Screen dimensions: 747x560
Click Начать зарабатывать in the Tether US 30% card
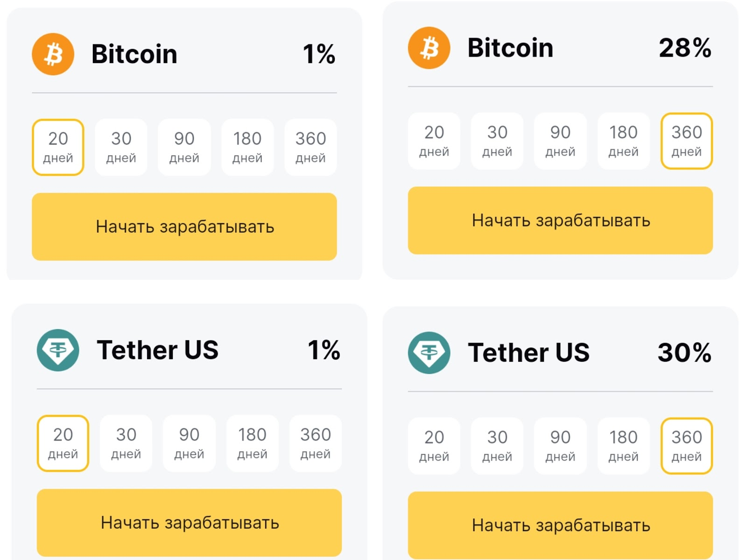[x=560, y=525]
